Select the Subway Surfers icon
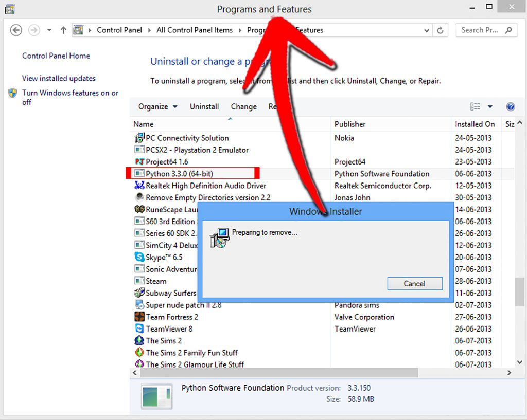The height and width of the screenshot is (420, 527). (x=139, y=293)
